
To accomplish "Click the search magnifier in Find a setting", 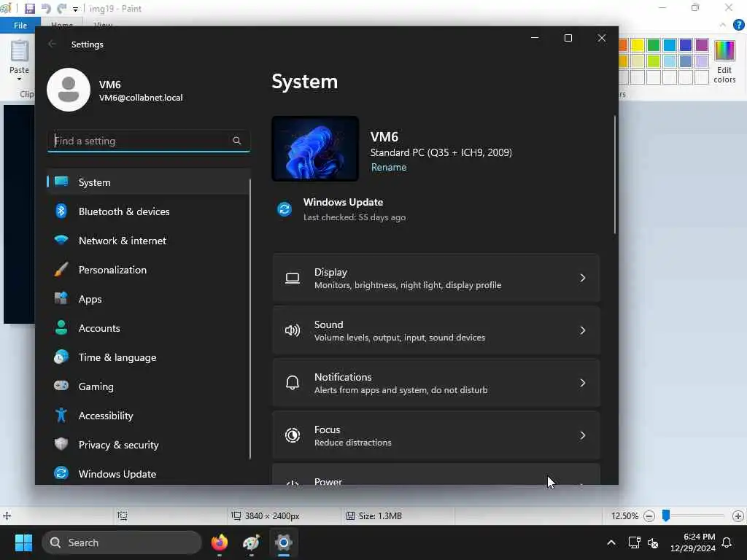I will tap(237, 141).
